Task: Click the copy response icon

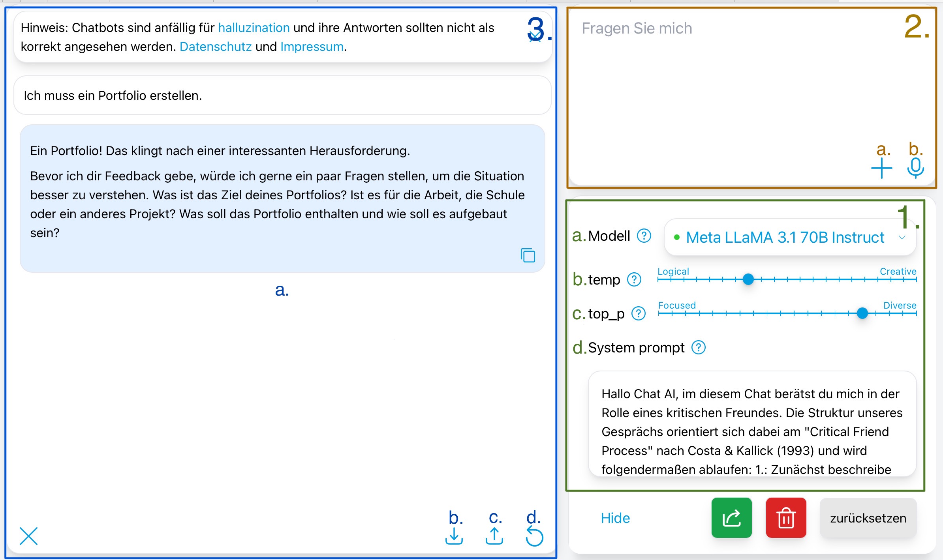Action: click(x=528, y=255)
